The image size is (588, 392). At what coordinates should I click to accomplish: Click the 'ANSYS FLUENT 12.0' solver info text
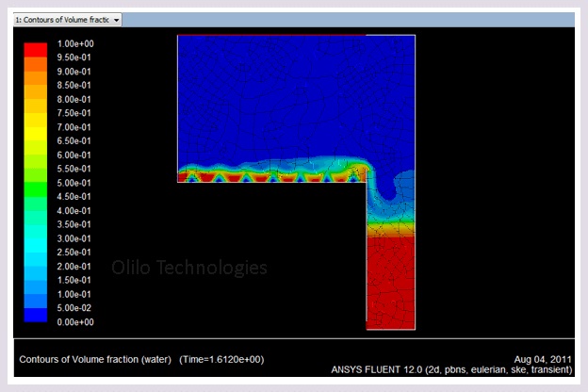coord(451,370)
